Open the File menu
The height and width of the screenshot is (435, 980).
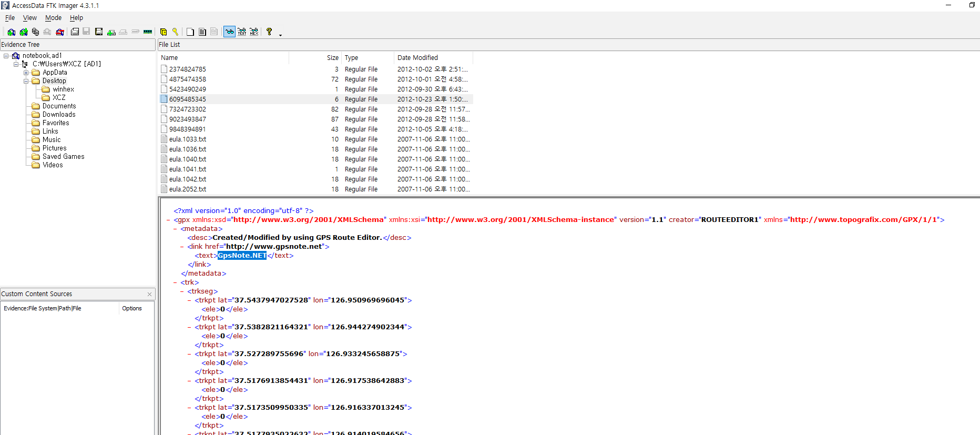pos(10,18)
